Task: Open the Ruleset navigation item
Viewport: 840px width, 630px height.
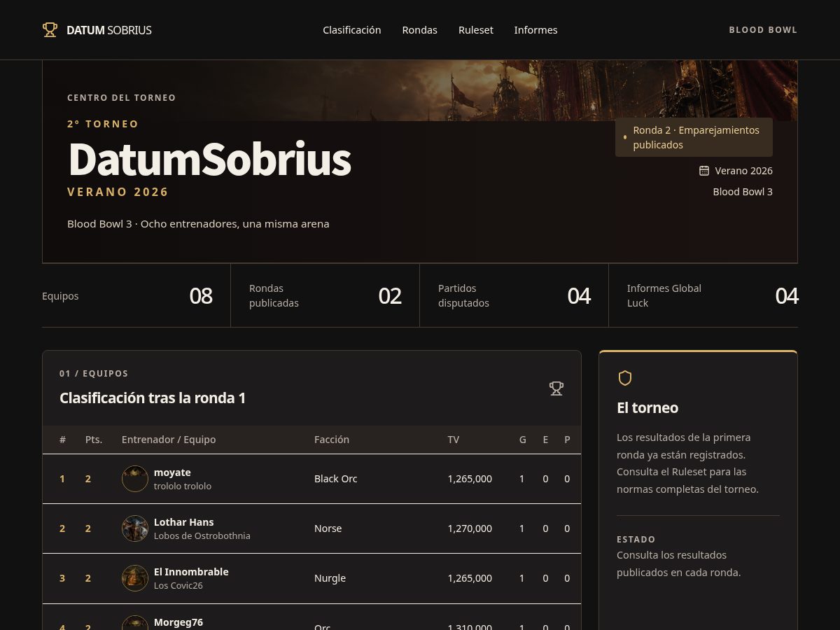Action: [x=476, y=30]
